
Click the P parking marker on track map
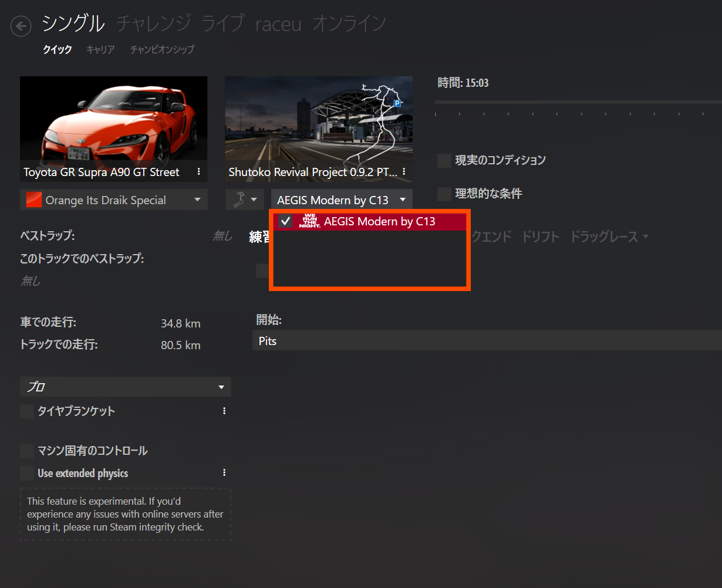pos(397,103)
